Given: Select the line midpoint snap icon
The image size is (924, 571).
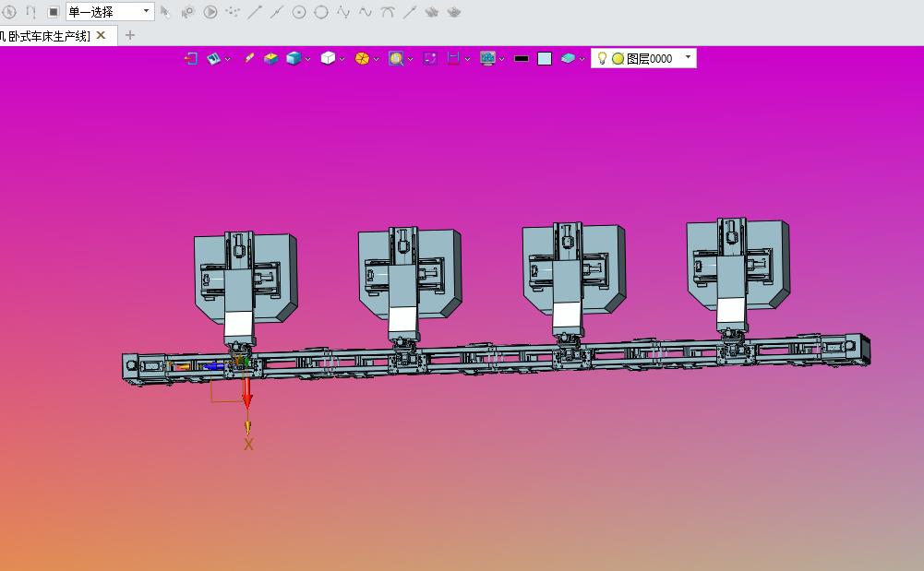Looking at the screenshot, I should point(277,12).
